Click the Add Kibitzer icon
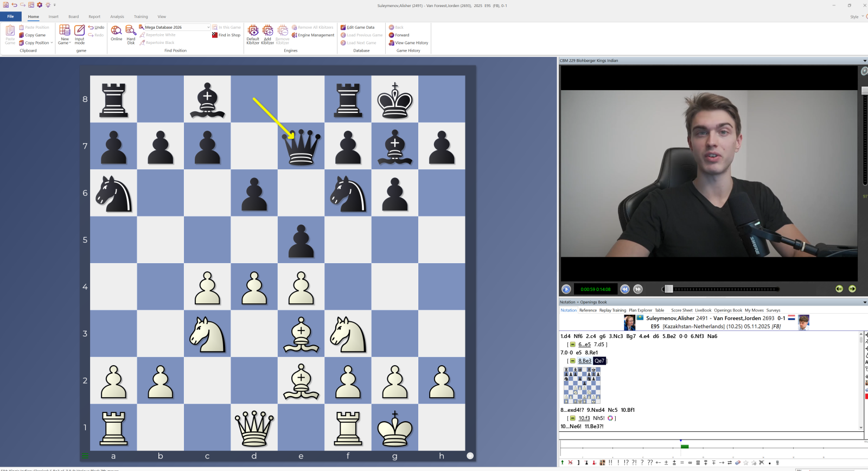This screenshot has height=471, width=868. coord(267,33)
